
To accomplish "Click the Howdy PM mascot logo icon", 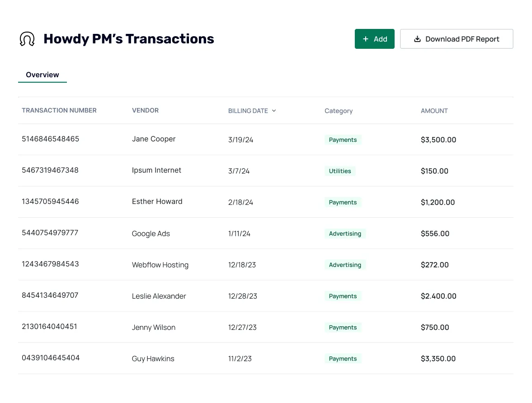I will (x=26, y=38).
